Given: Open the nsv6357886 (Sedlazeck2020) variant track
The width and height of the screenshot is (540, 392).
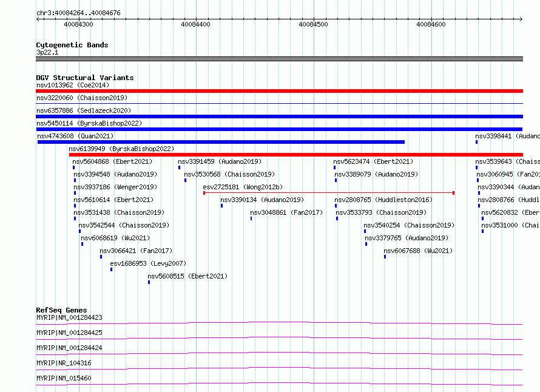Looking at the screenshot, I should 279,117.
